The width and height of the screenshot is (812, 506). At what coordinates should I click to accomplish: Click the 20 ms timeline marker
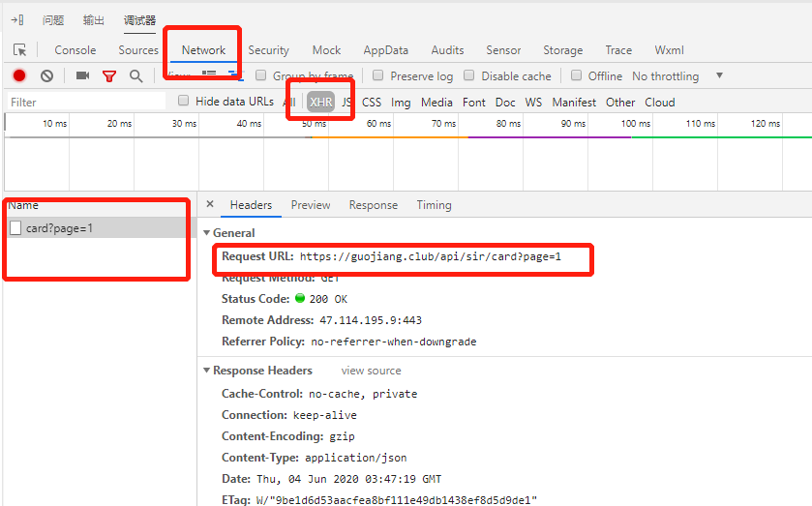click(119, 123)
